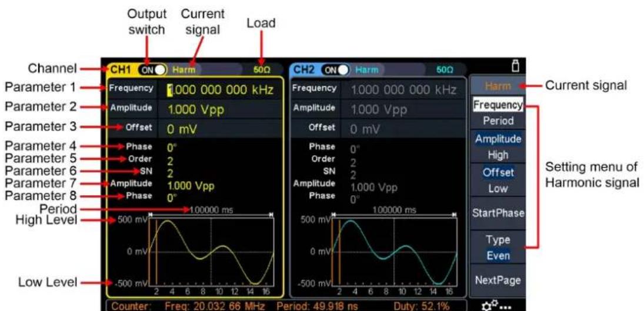Click the CH2 -500 mV low level label
Screen dimensions: 644x311
tap(314, 283)
